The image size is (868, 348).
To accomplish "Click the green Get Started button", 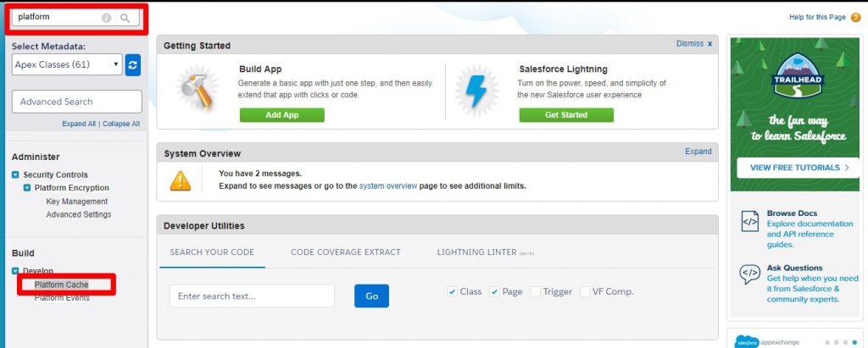I will 566,115.
